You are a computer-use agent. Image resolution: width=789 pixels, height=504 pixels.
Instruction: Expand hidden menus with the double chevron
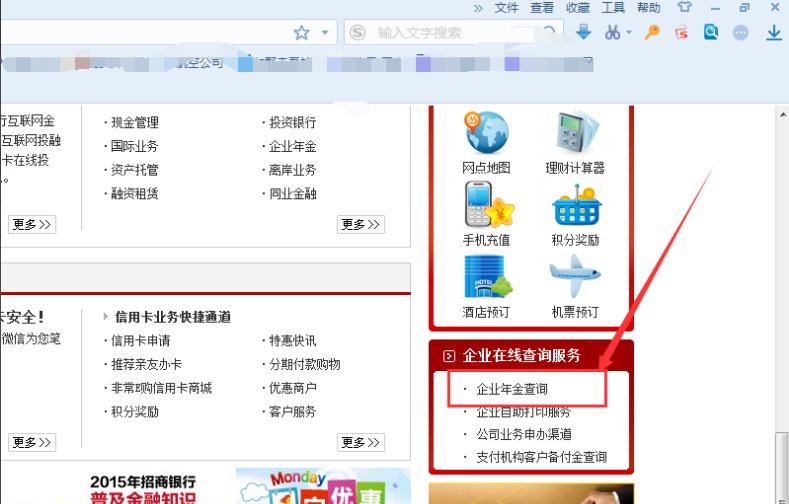(x=478, y=8)
